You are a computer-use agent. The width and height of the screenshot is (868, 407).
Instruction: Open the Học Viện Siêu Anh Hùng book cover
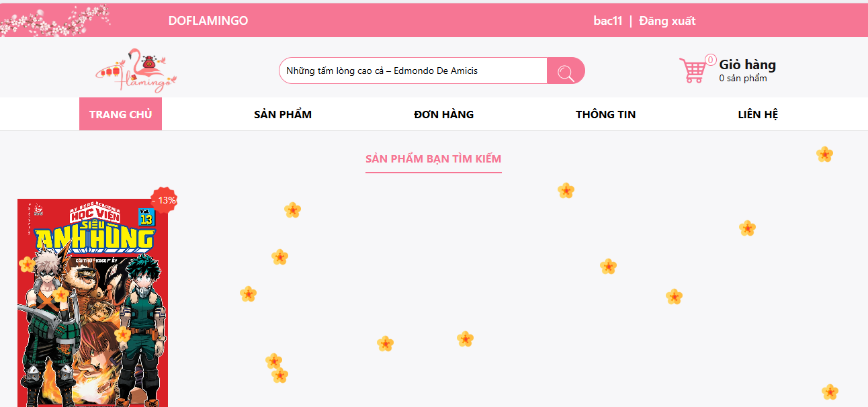93,303
